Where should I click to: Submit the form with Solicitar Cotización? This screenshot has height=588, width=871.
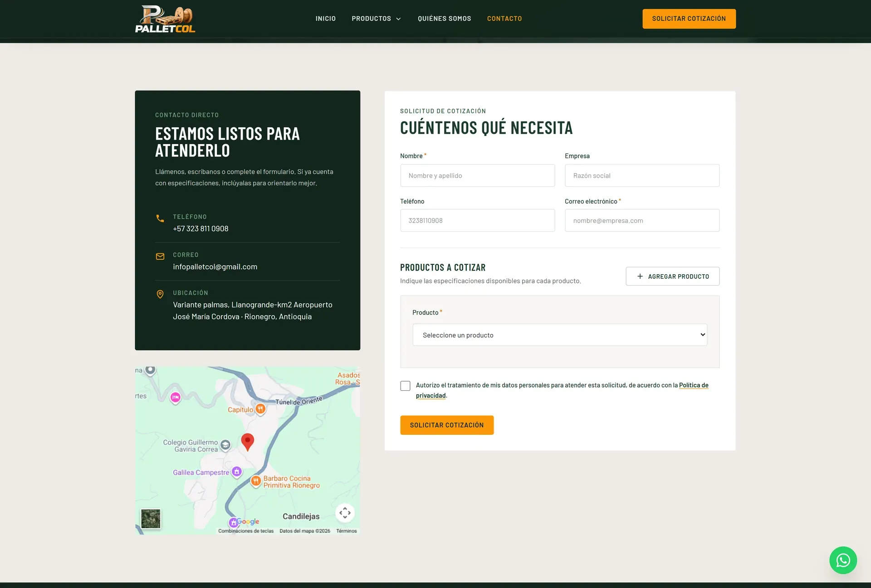tap(447, 425)
